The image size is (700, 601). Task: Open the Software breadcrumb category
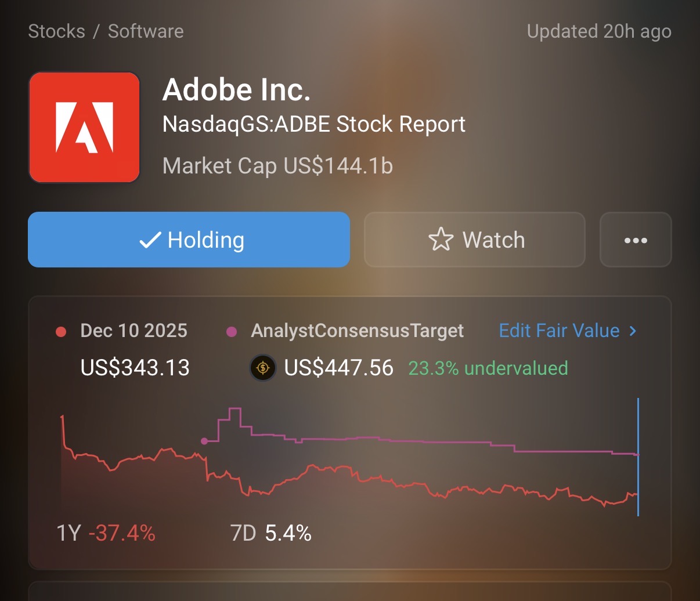click(146, 31)
